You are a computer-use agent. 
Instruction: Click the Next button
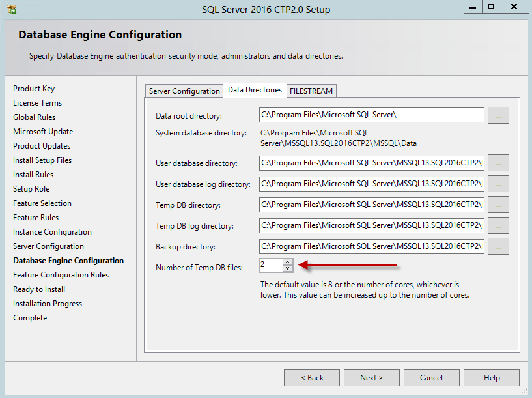[x=371, y=378]
